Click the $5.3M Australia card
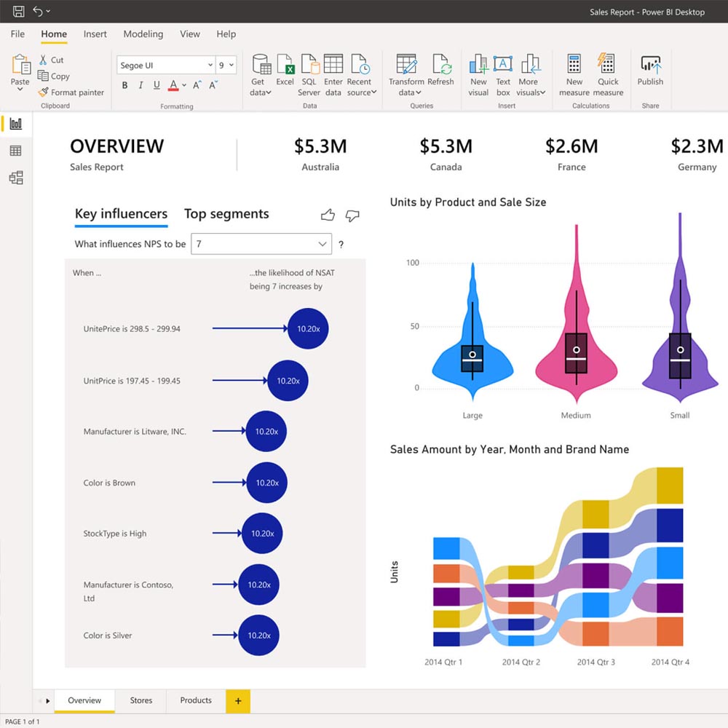Screen dimensions: 728x728 point(320,154)
